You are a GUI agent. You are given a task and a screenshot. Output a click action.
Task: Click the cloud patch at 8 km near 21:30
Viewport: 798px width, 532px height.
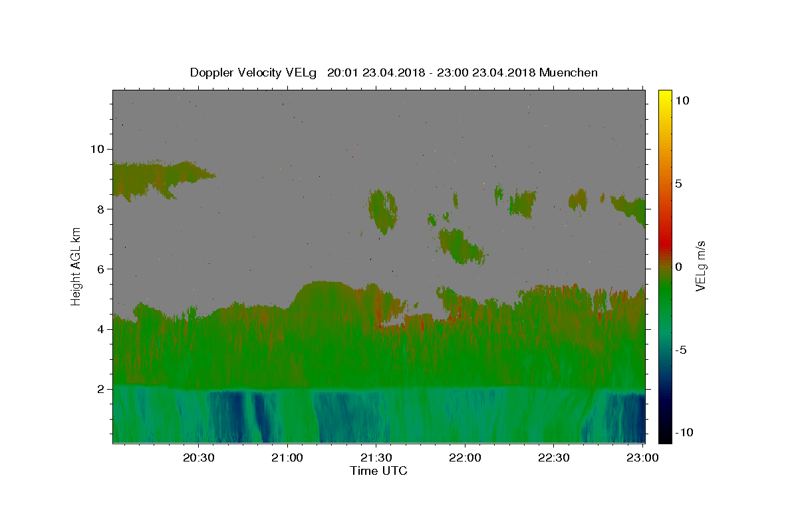(382, 211)
